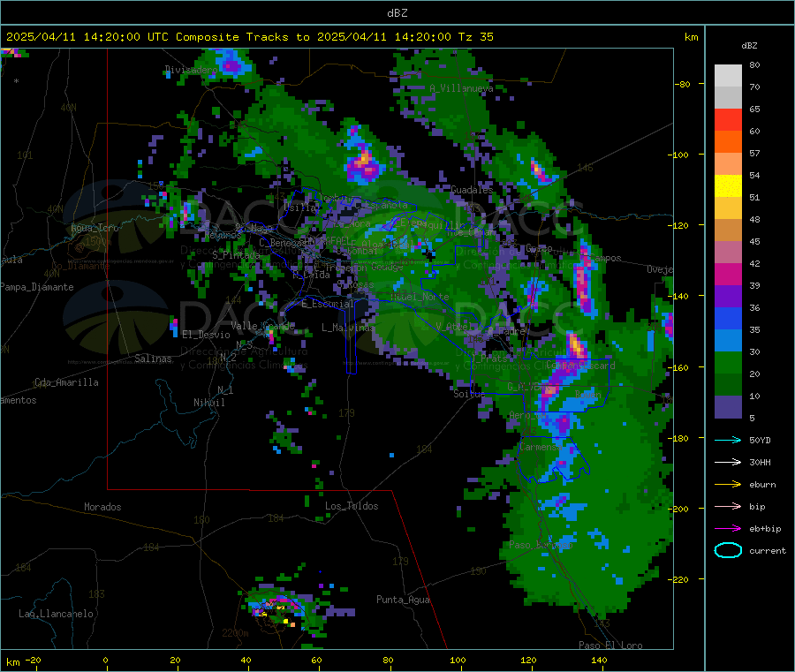
Task: Select the light orange 54-57 dBZ swatch
Action: (728, 163)
